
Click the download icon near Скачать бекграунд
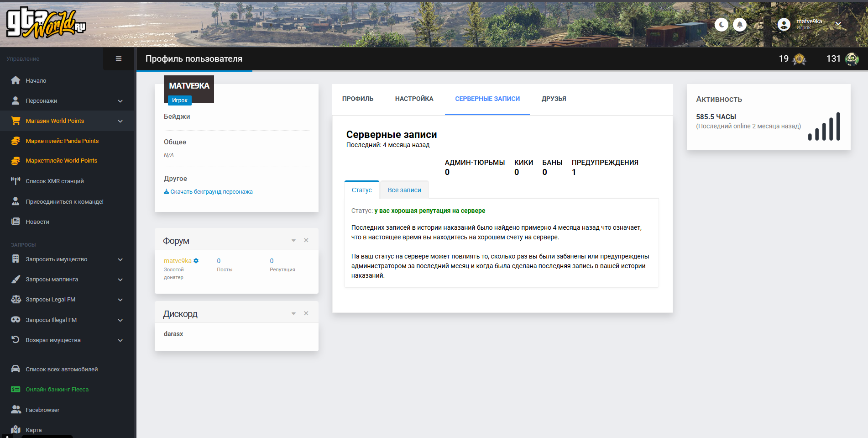click(x=166, y=192)
